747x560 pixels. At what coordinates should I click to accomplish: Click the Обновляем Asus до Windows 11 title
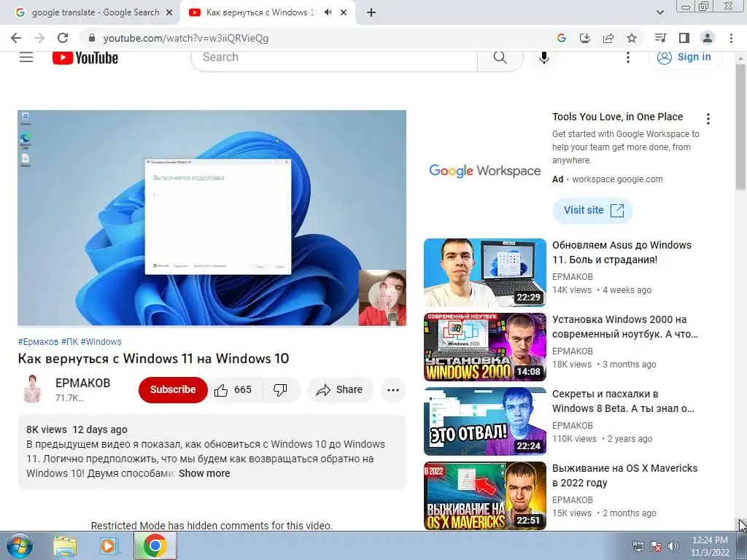coord(622,252)
